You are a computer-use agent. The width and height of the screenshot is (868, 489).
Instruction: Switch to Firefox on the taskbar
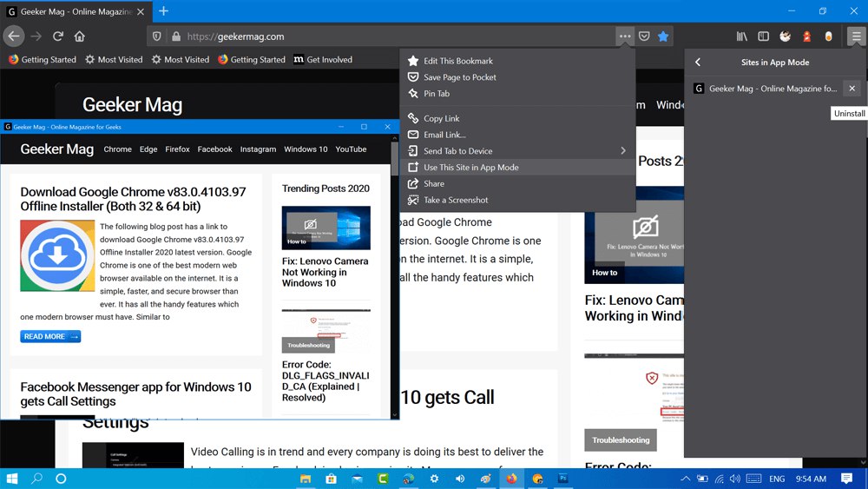(x=511, y=479)
